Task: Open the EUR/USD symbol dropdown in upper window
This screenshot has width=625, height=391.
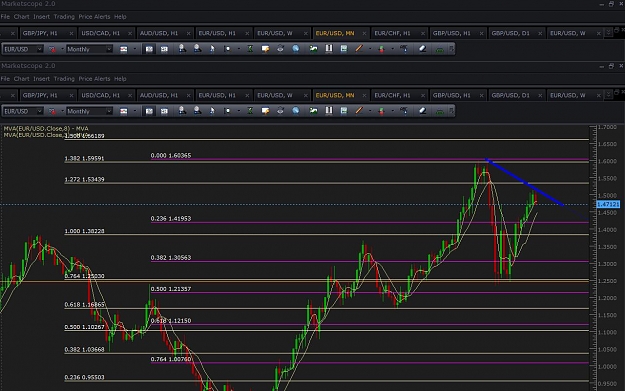Action: [x=39, y=49]
